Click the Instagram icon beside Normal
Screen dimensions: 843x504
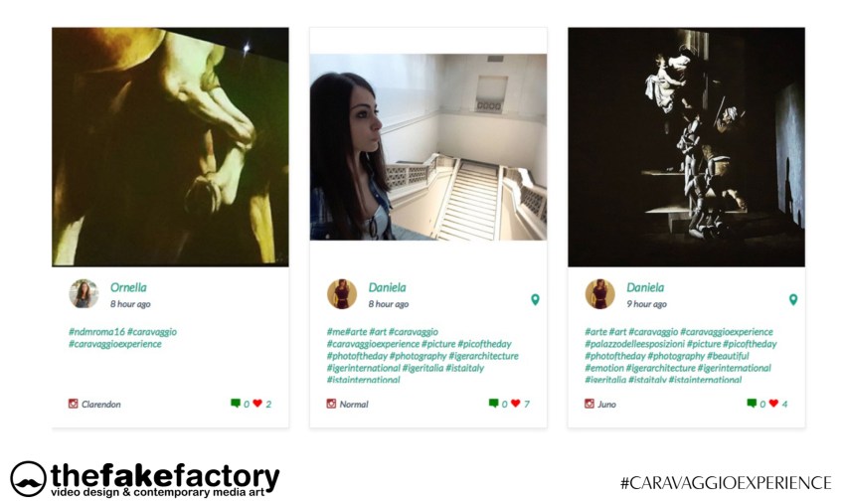click(331, 404)
